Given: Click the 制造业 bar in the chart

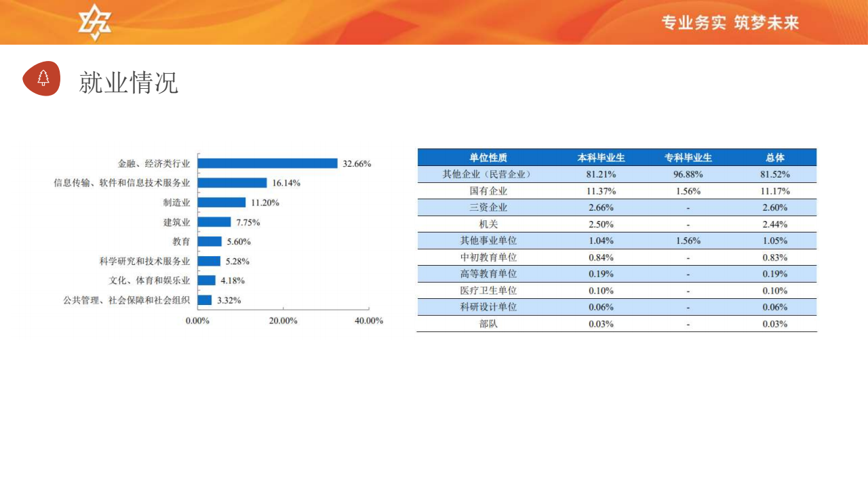Looking at the screenshot, I should pyautogui.click(x=222, y=203).
